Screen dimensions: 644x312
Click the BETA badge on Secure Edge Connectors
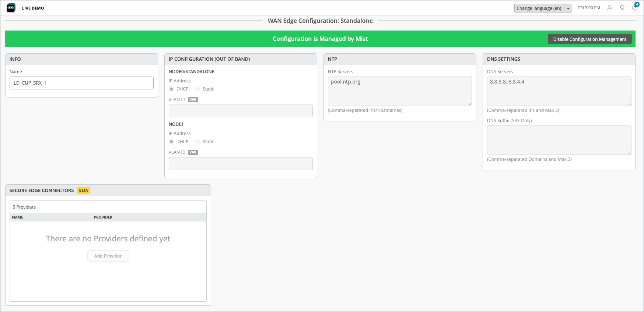point(84,191)
